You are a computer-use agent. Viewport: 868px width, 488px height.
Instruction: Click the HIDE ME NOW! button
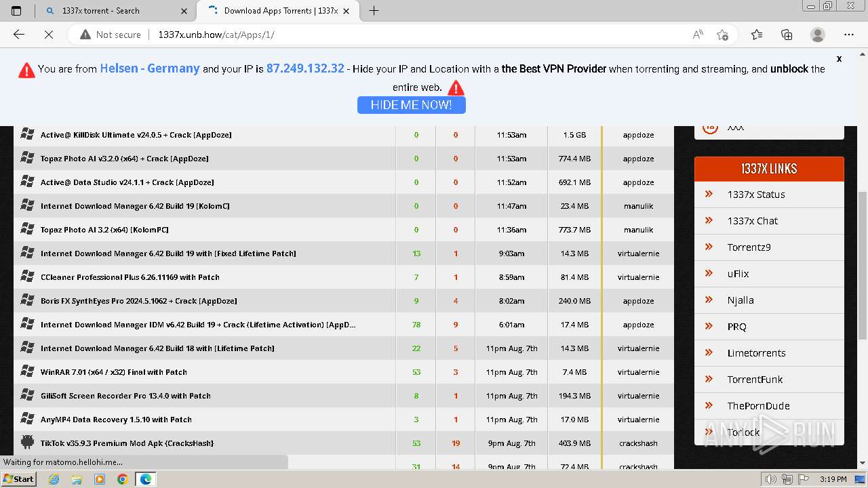(411, 105)
